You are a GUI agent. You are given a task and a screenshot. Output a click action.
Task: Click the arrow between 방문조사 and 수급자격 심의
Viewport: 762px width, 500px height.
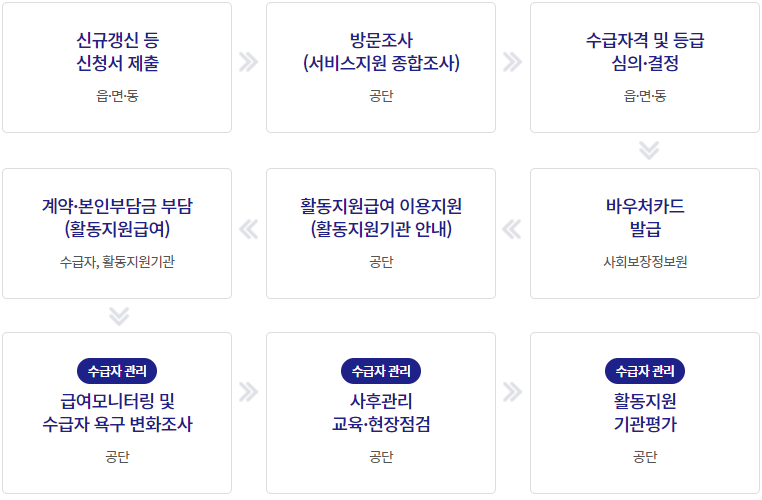(512, 62)
